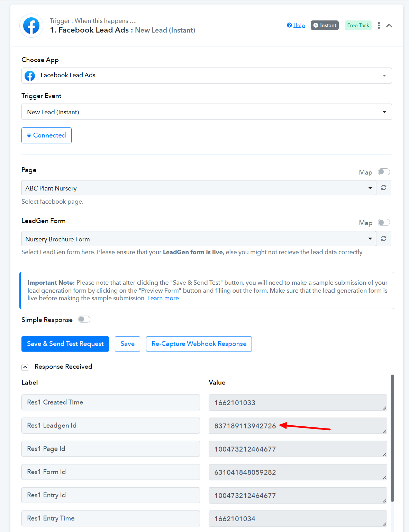Collapse the trigger step with chevron-up icon

click(389, 26)
